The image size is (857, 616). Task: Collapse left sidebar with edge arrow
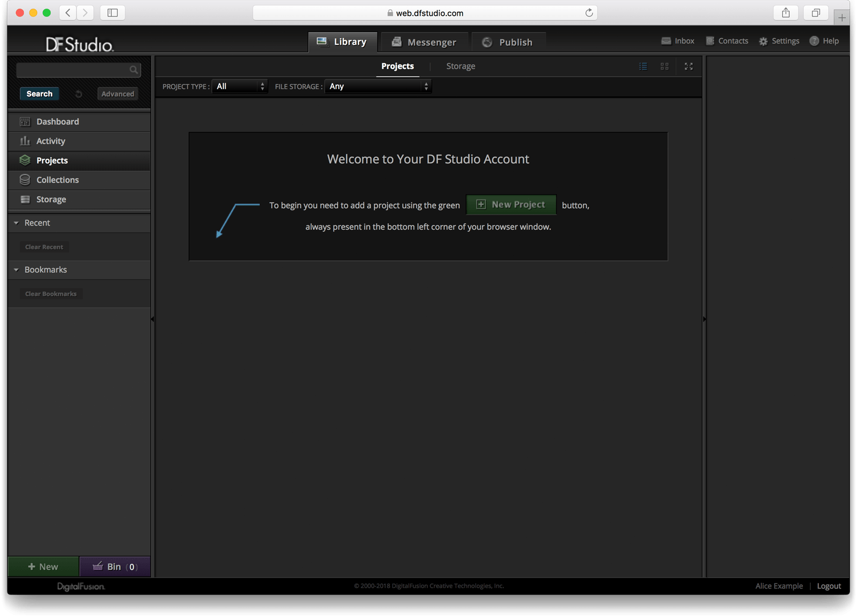[x=152, y=319]
